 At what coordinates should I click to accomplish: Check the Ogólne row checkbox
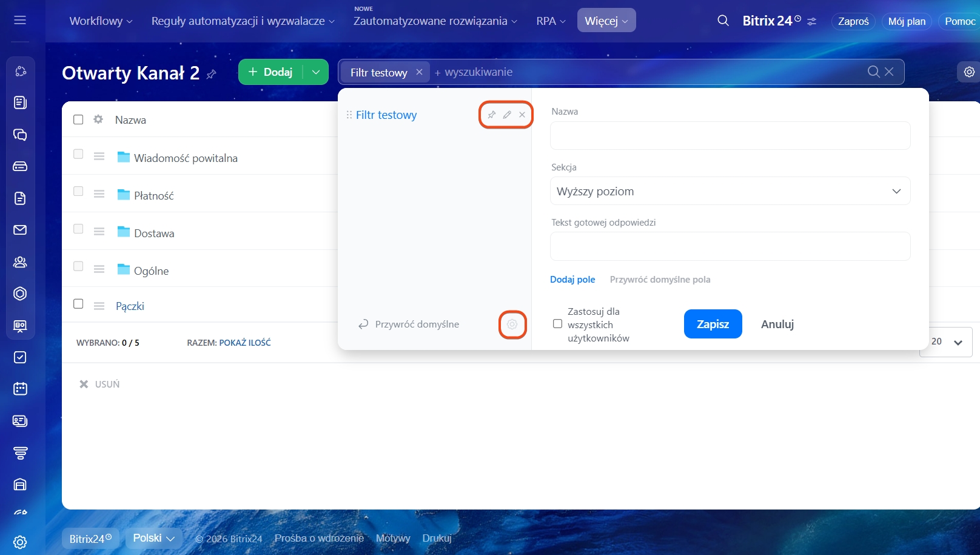point(78,266)
